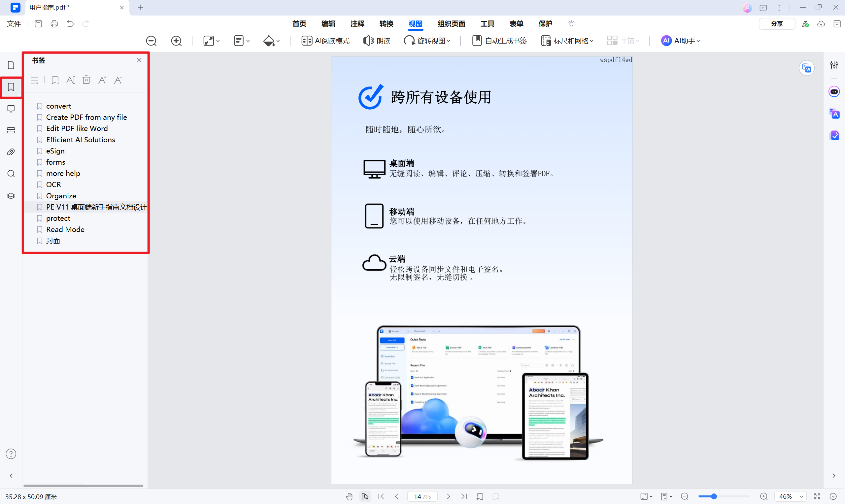The image size is (845, 504).
Task: Select the hand pan tool
Action: [x=349, y=496]
